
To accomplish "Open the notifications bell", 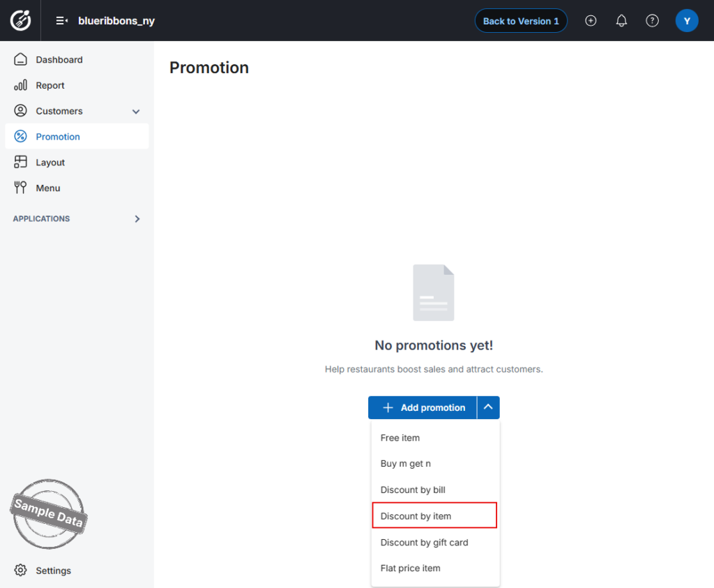I will coord(621,20).
